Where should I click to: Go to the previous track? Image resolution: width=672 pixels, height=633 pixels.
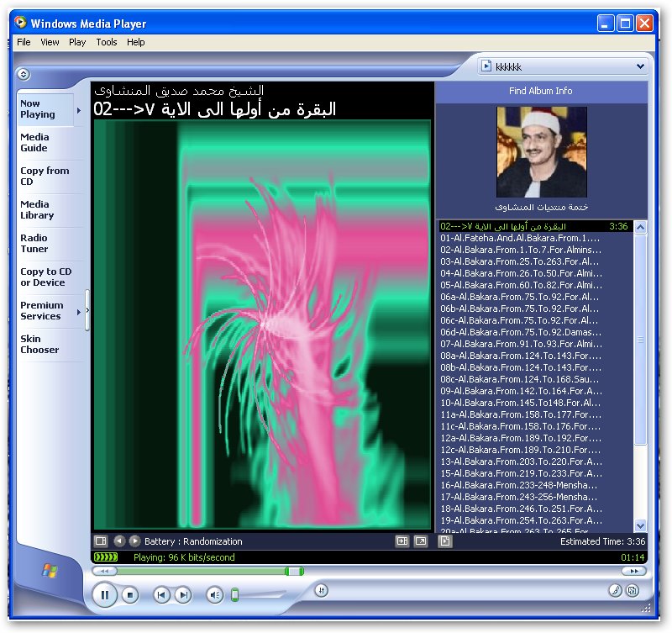tap(161, 595)
